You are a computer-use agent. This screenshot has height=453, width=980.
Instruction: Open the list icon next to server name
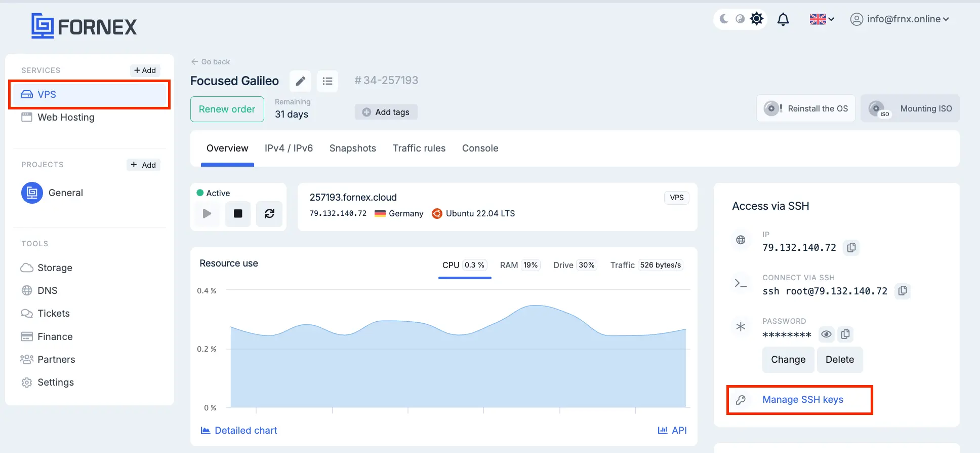(x=328, y=81)
